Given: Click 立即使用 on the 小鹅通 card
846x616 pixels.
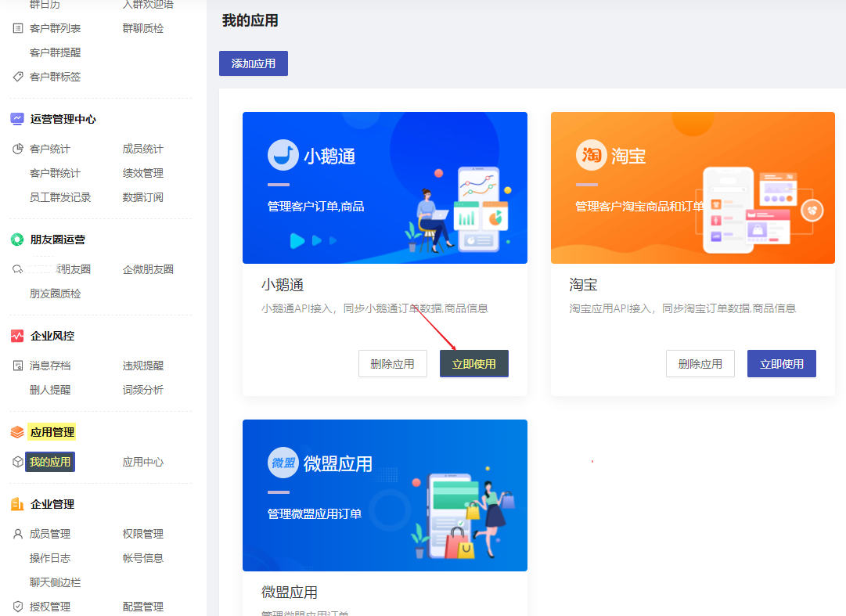Looking at the screenshot, I should click(474, 363).
